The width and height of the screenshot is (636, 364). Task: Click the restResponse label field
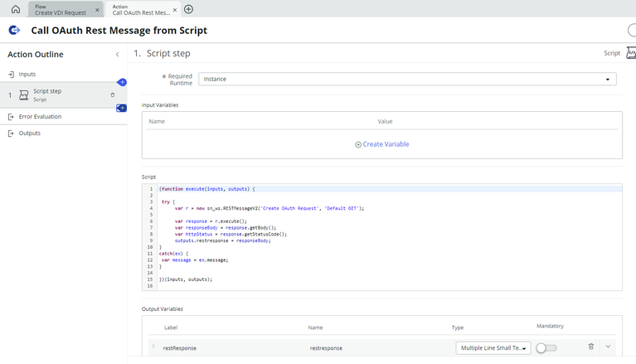(180, 348)
